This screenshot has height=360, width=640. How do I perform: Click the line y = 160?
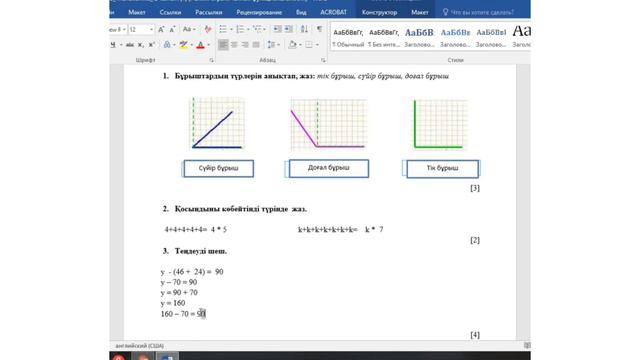pos(173,303)
